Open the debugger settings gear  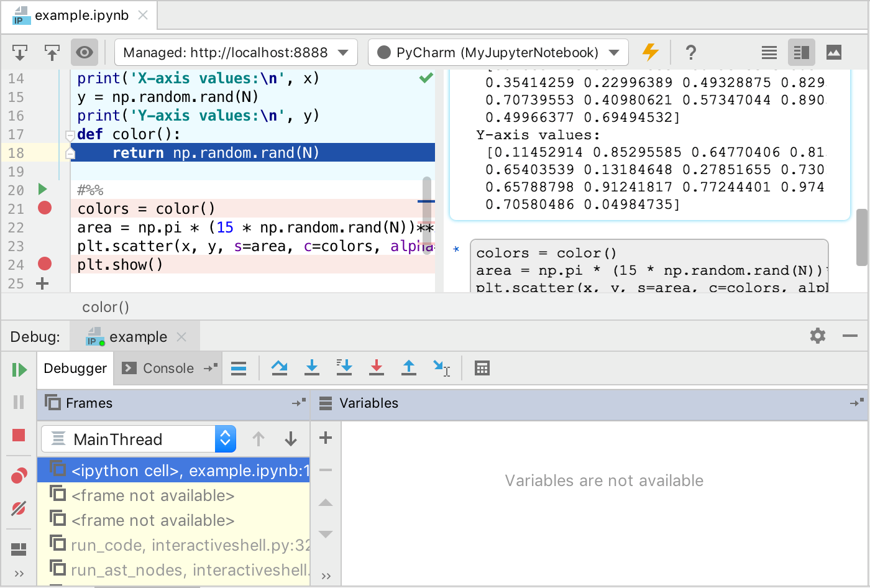817,336
